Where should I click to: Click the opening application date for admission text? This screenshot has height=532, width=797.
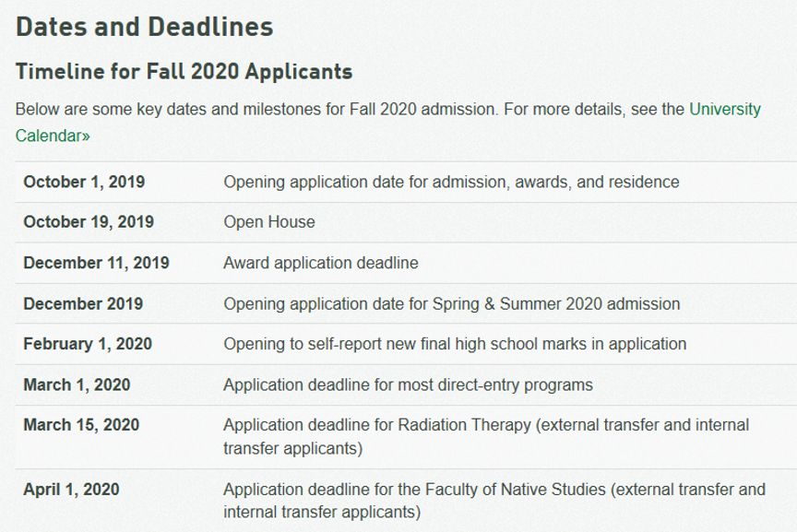pyautogui.click(x=451, y=182)
